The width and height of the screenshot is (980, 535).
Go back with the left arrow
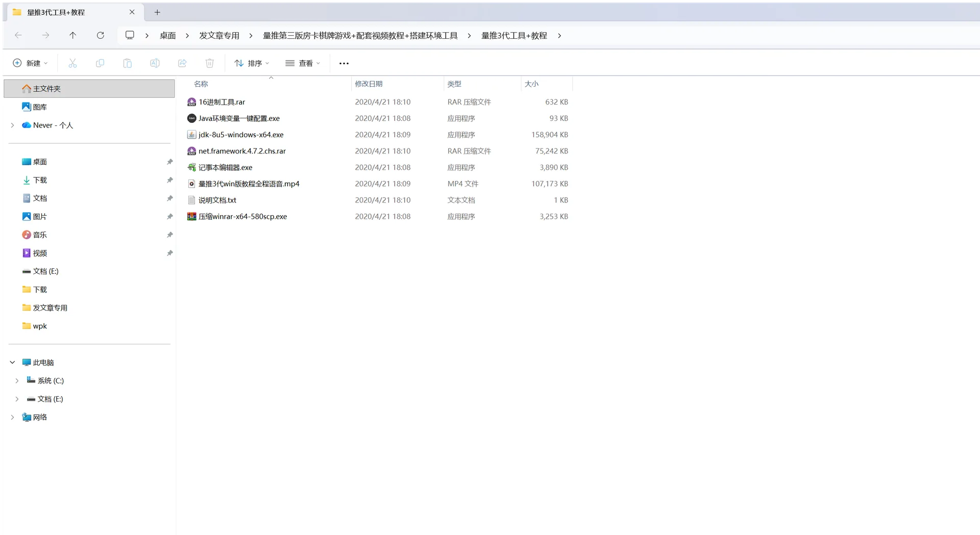(18, 35)
